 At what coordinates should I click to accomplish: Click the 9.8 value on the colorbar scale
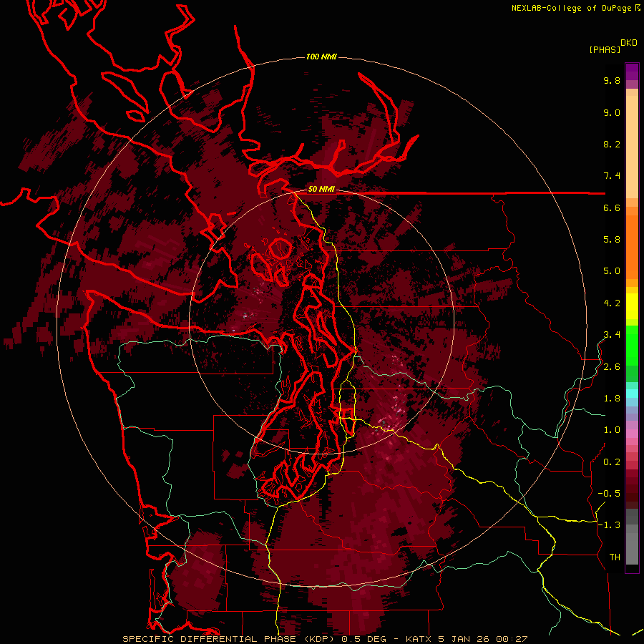point(612,81)
